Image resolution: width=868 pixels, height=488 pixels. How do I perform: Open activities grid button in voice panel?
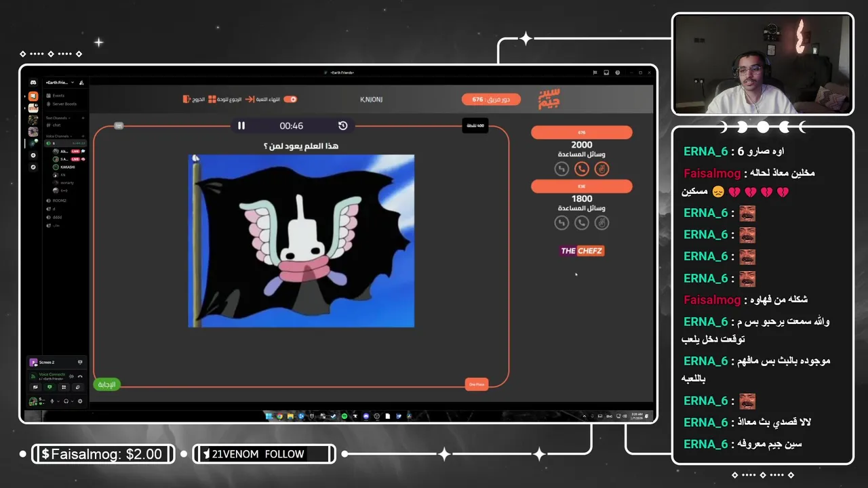pyautogui.click(x=64, y=387)
